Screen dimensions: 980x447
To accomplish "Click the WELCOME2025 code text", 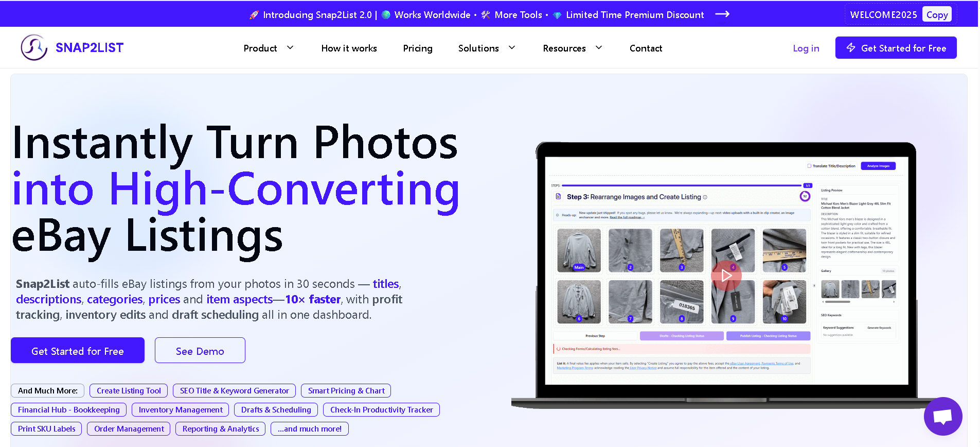I will 883,15.
